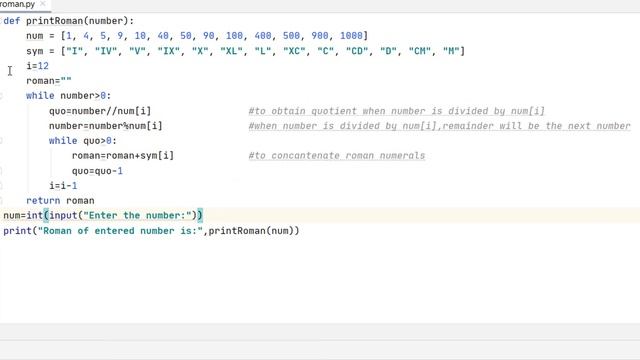This screenshot has height=360, width=640.
Task: Click the 'remainder will be the next number' comment
Action: pyautogui.click(x=536, y=126)
